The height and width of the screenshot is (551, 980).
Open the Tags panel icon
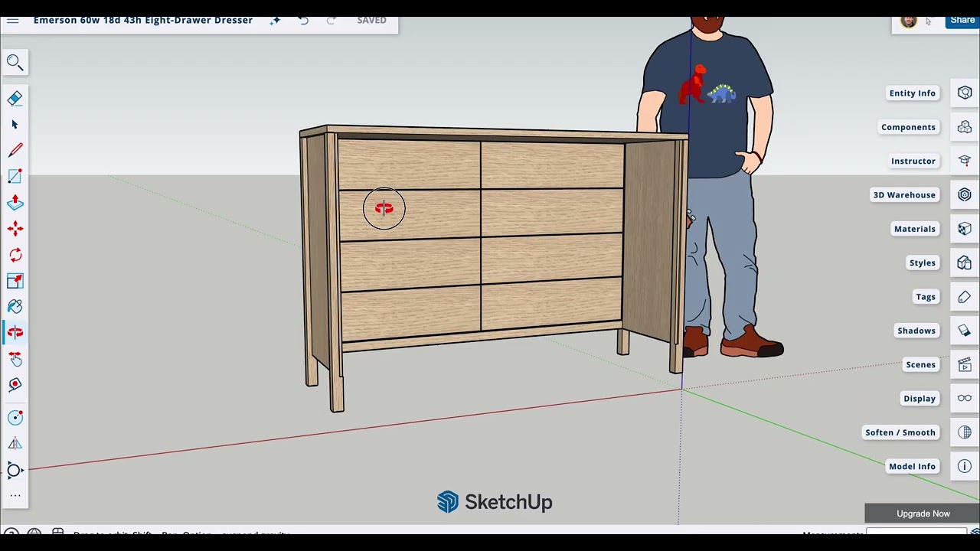(x=964, y=296)
